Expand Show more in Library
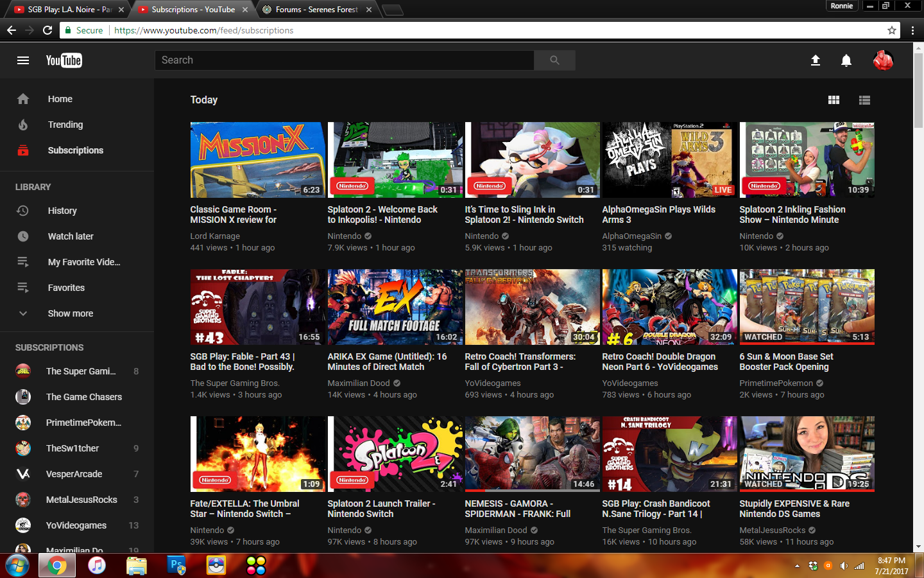This screenshot has width=924, height=578. pyautogui.click(x=71, y=313)
